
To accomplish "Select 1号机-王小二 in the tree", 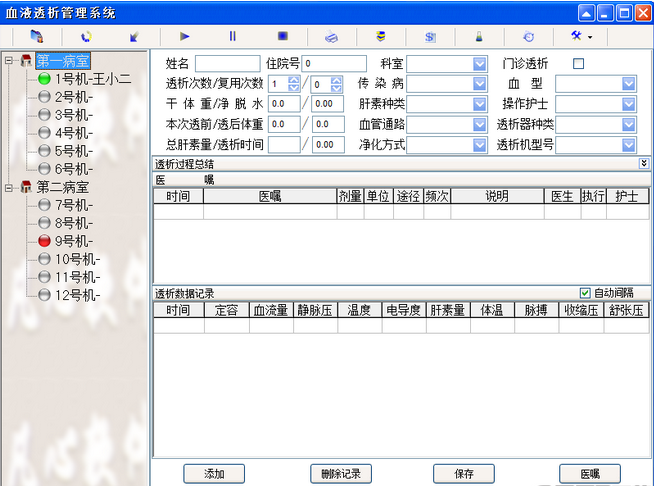I will [93, 78].
